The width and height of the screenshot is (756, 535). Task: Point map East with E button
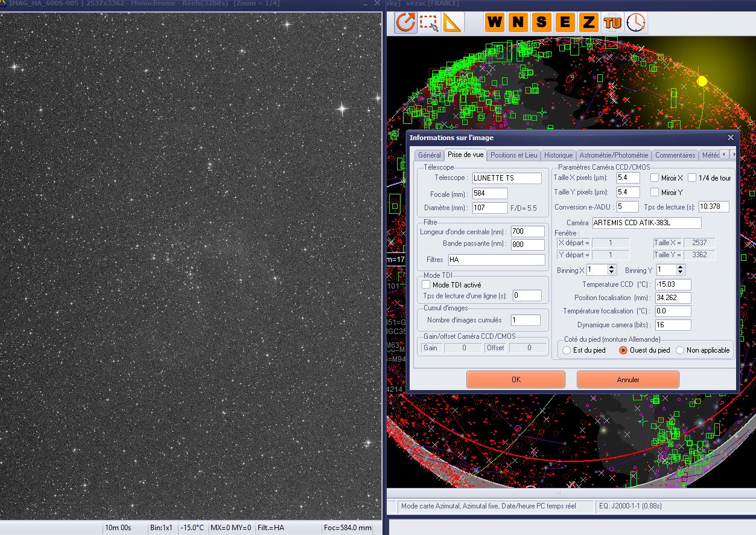[x=565, y=22]
